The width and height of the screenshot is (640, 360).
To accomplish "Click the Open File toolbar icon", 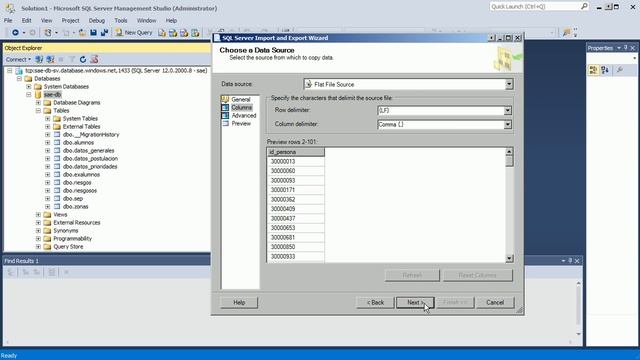I will (82, 32).
